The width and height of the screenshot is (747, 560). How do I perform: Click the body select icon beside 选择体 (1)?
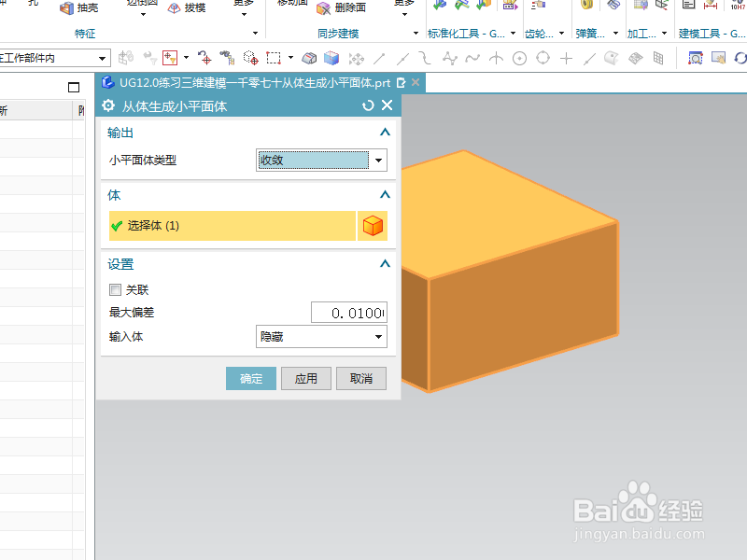tap(373, 225)
